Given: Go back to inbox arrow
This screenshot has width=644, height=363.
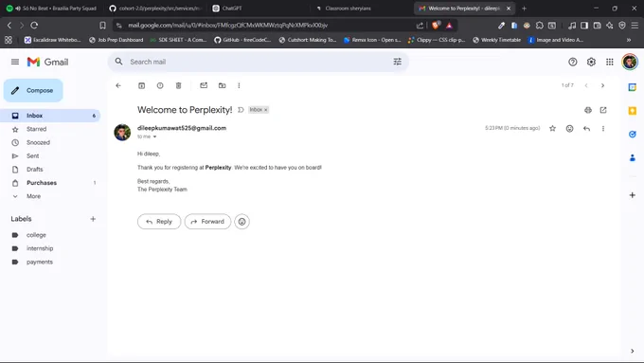Looking at the screenshot, I should coord(118,85).
